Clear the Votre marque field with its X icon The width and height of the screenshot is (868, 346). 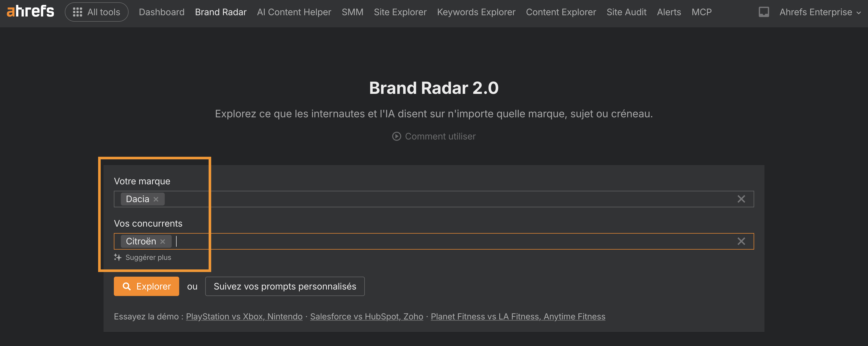[741, 199]
